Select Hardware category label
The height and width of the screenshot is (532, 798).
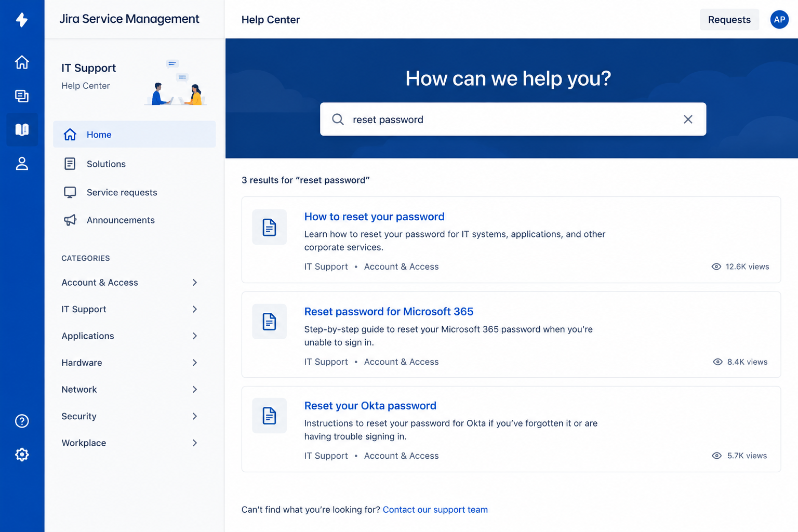pyautogui.click(x=82, y=363)
